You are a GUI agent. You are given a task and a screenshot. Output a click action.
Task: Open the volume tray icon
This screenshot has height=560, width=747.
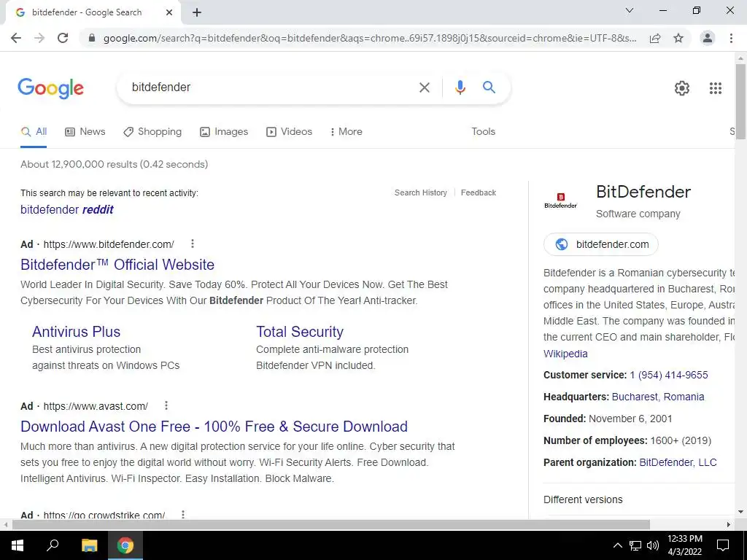coord(652,545)
